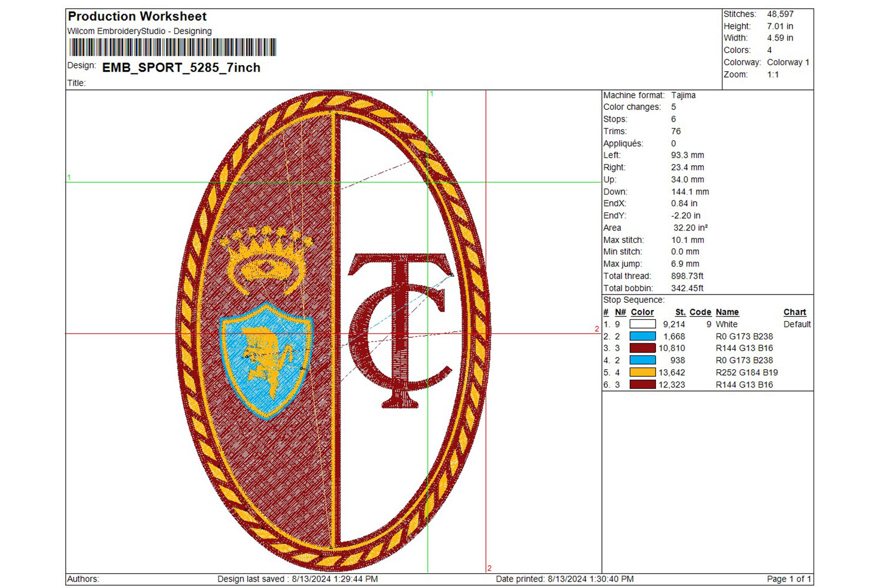The height and width of the screenshot is (588, 883).
Task: Click the Colorway 1 value
Action: click(788, 62)
